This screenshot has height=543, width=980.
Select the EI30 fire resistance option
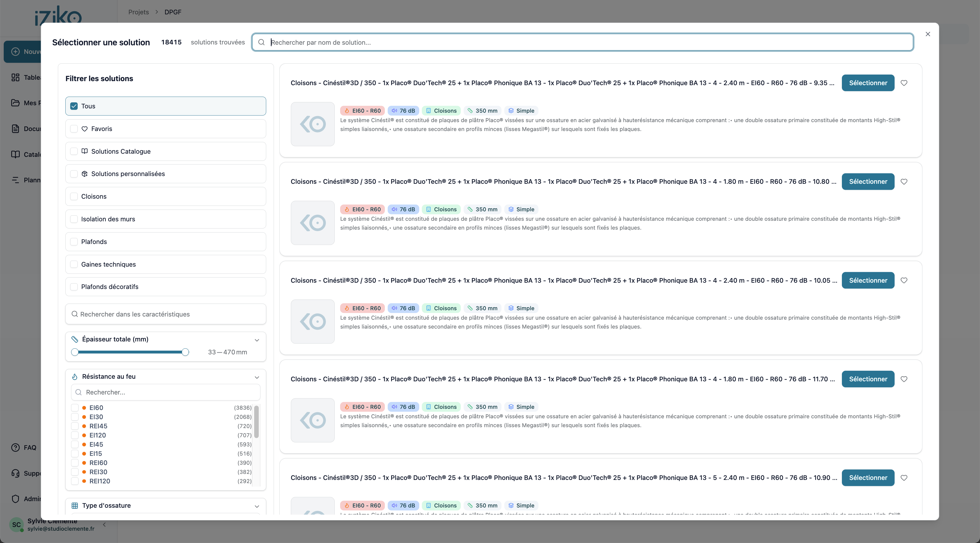75,417
